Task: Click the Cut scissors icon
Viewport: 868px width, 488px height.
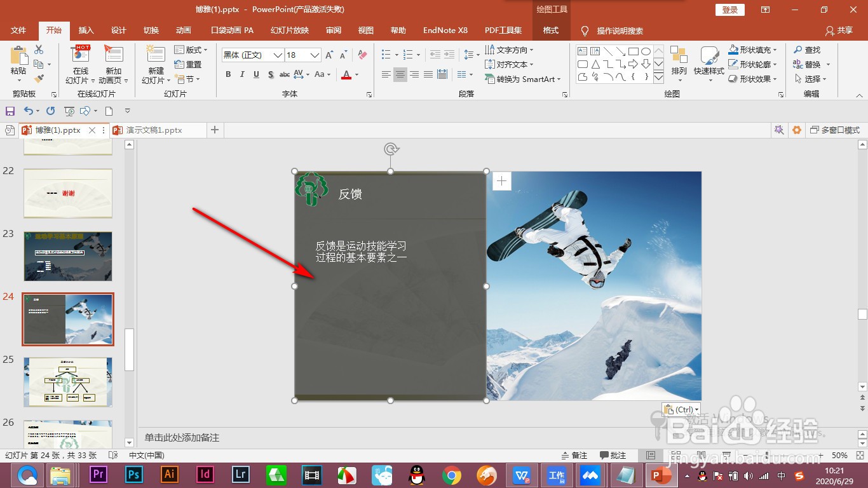Action: pos(39,50)
